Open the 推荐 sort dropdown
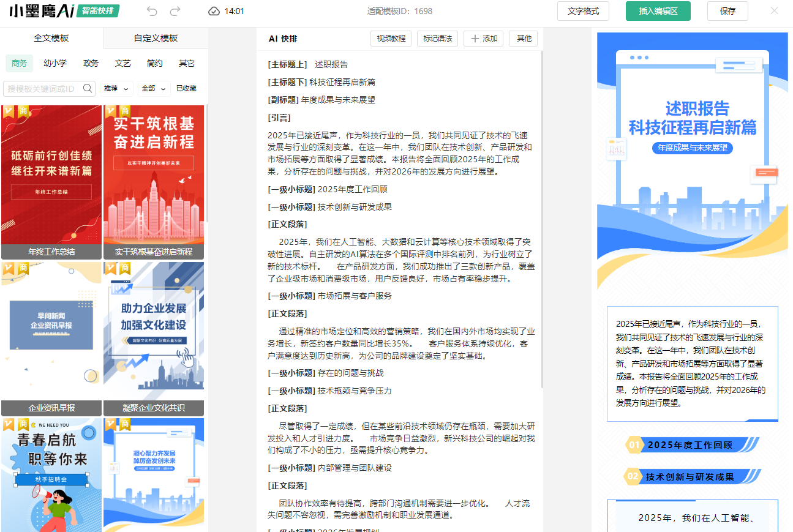Screen dimensions: 793x532 (116, 88)
